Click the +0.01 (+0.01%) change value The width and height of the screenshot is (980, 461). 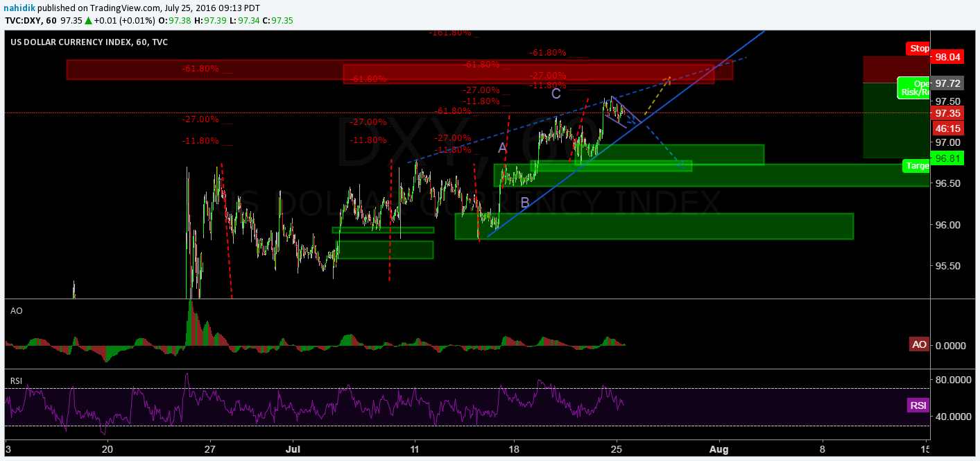pos(123,20)
